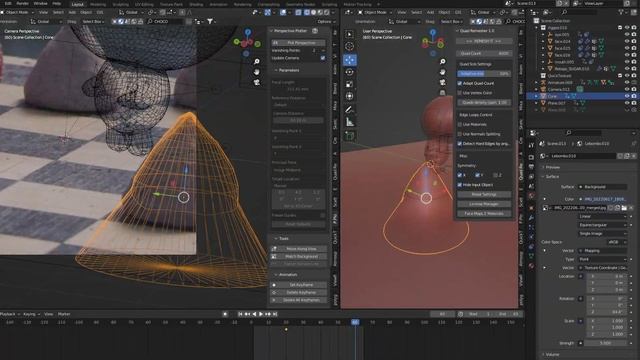Hide Cone object via eye icon
Image resolution: width=640 pixels, height=360 pixels.
click(627, 96)
